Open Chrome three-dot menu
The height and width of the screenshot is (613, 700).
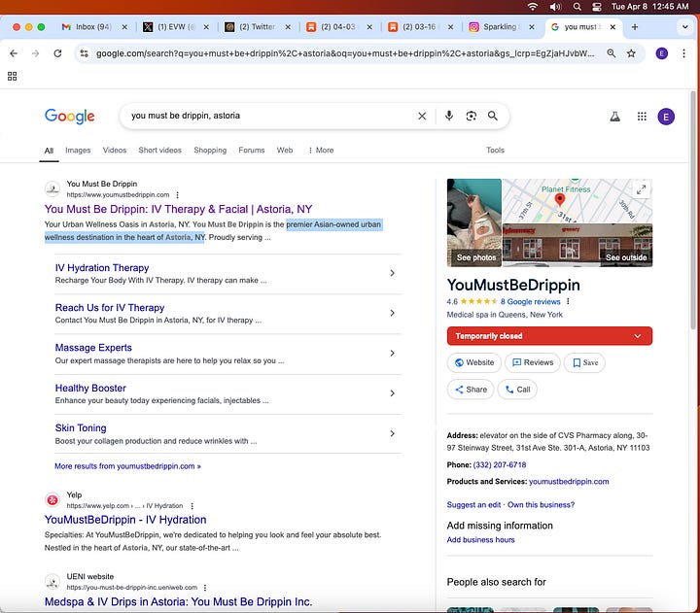(683, 53)
